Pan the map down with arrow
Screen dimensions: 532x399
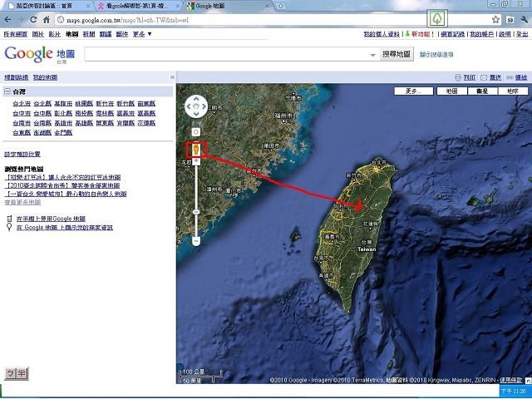coord(196,115)
